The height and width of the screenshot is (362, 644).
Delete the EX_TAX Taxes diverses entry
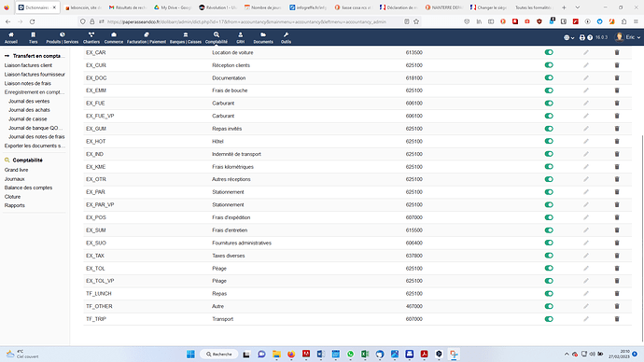tap(617, 256)
